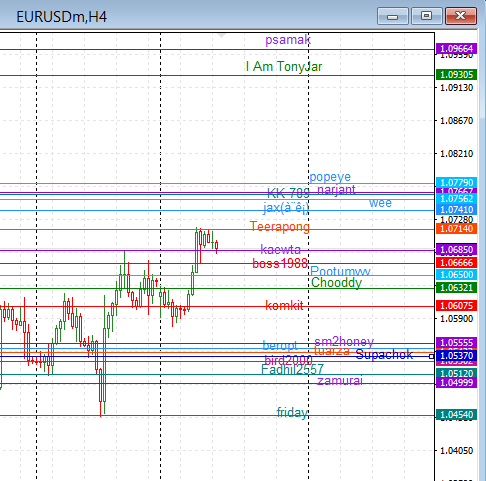Click the 1.05370 price tag
Image resolution: width=486 pixels, height=481 pixels.
456,356
